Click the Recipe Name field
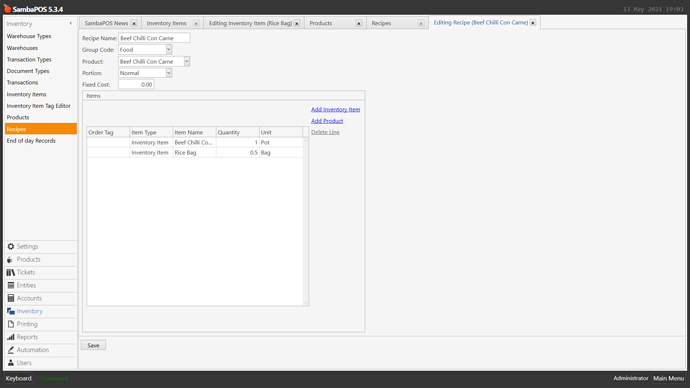This screenshot has height=388, width=690. (154, 38)
